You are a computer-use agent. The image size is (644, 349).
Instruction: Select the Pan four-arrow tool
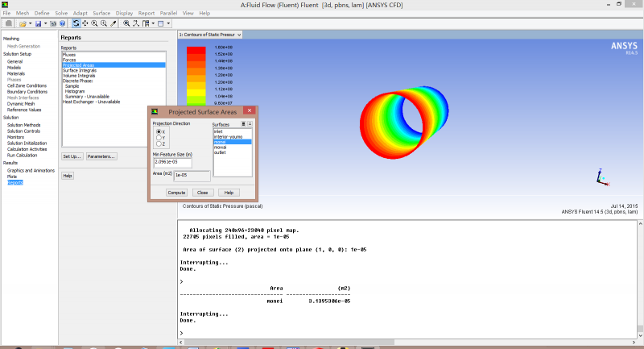click(x=85, y=23)
